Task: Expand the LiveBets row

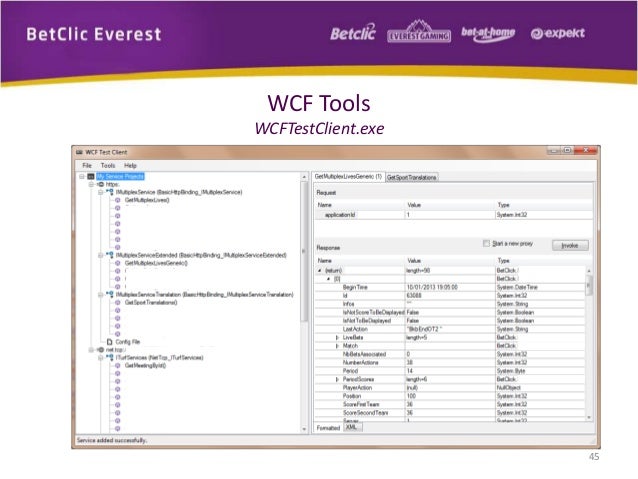Action: (337, 338)
